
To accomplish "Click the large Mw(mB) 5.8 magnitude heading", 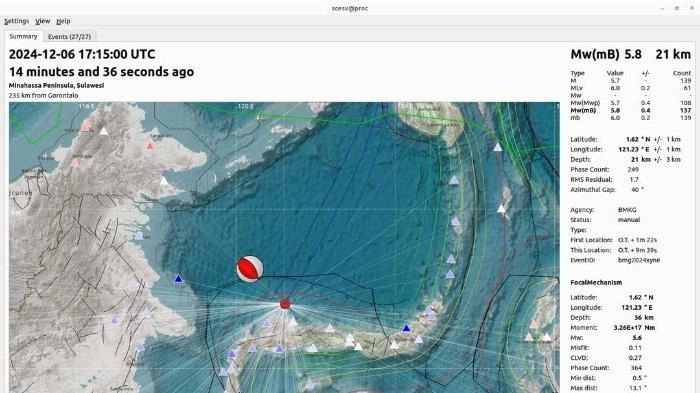I will click(606, 54).
